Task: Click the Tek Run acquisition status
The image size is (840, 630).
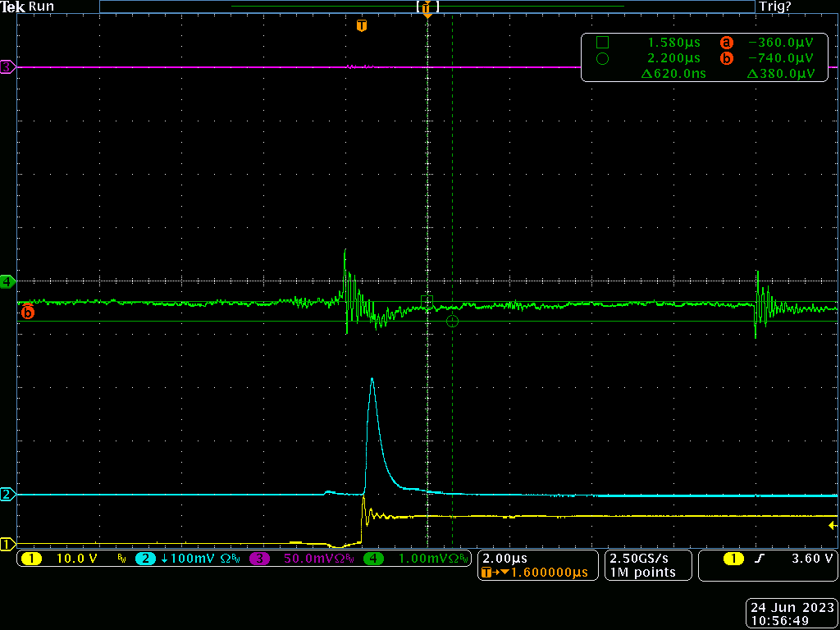Action: coord(28,7)
